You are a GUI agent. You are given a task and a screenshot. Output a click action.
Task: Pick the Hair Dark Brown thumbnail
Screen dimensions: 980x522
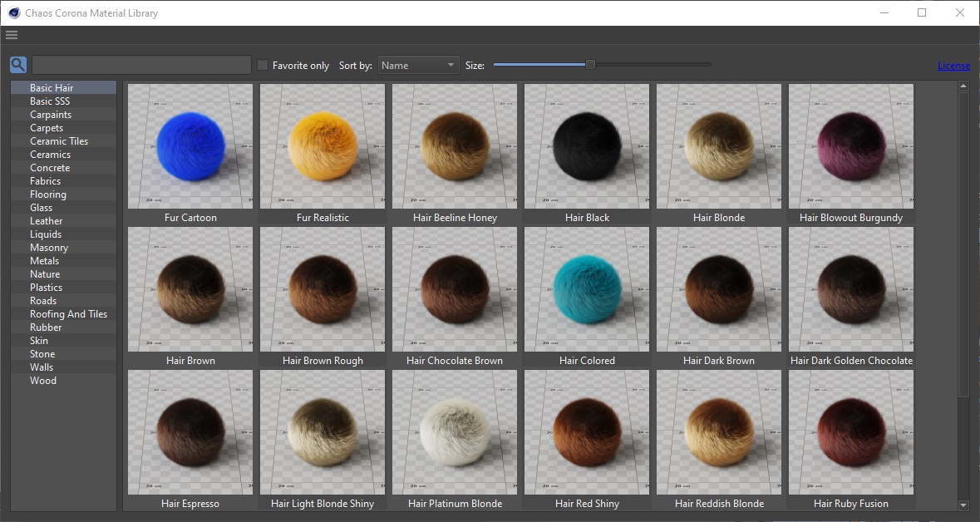[x=719, y=289]
